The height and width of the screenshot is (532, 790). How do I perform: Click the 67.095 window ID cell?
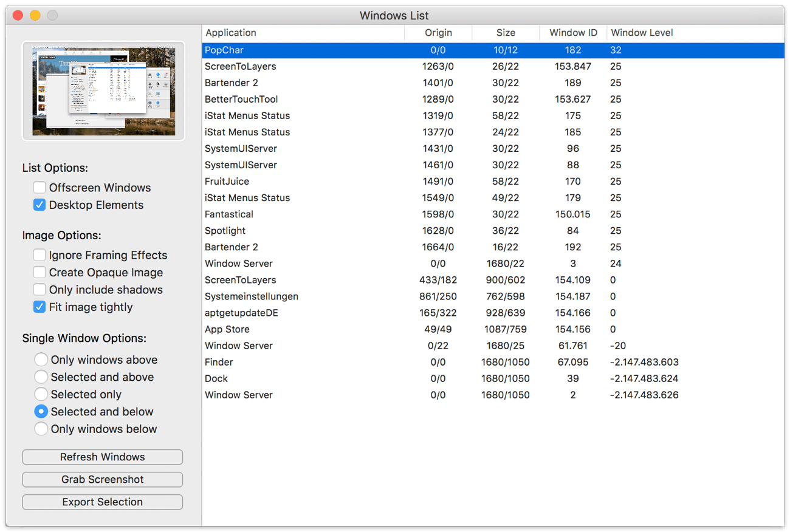tap(573, 361)
